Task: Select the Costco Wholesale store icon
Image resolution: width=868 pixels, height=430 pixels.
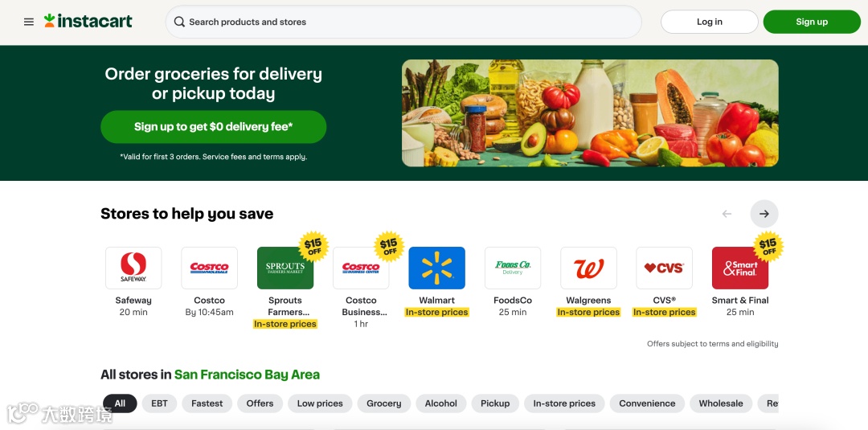Action: 209,268
